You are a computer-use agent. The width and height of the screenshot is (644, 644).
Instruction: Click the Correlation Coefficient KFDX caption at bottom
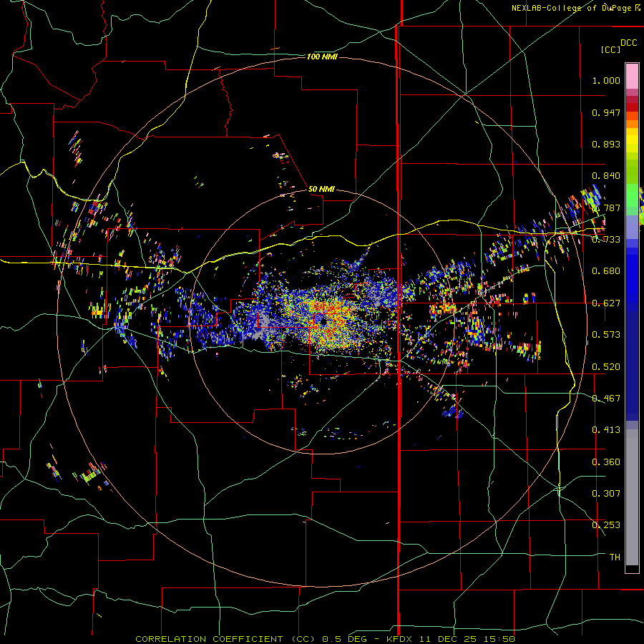tap(325, 639)
